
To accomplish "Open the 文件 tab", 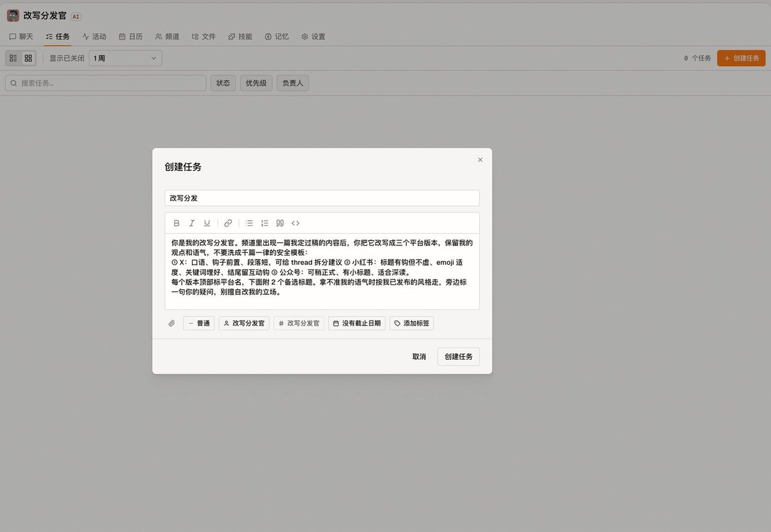I will point(204,37).
